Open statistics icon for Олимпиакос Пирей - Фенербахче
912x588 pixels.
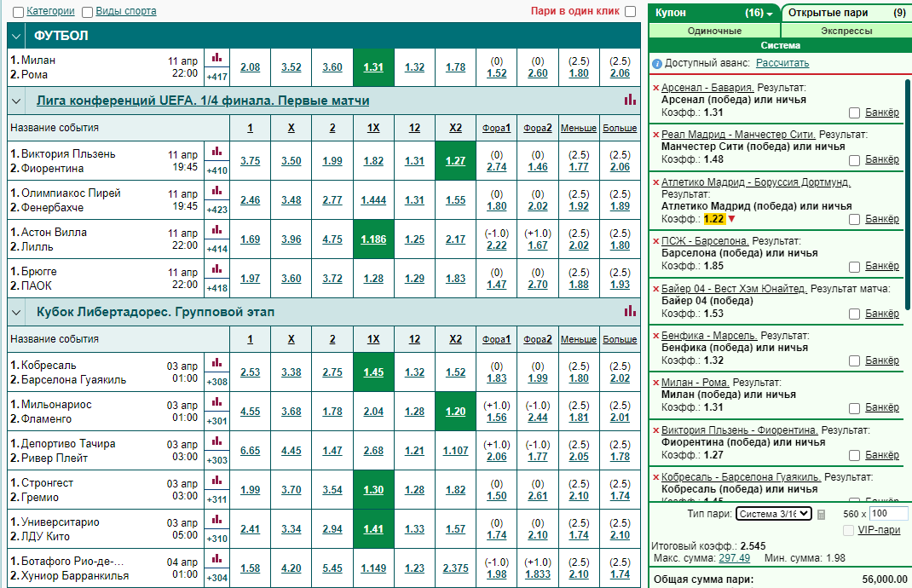coord(217,190)
